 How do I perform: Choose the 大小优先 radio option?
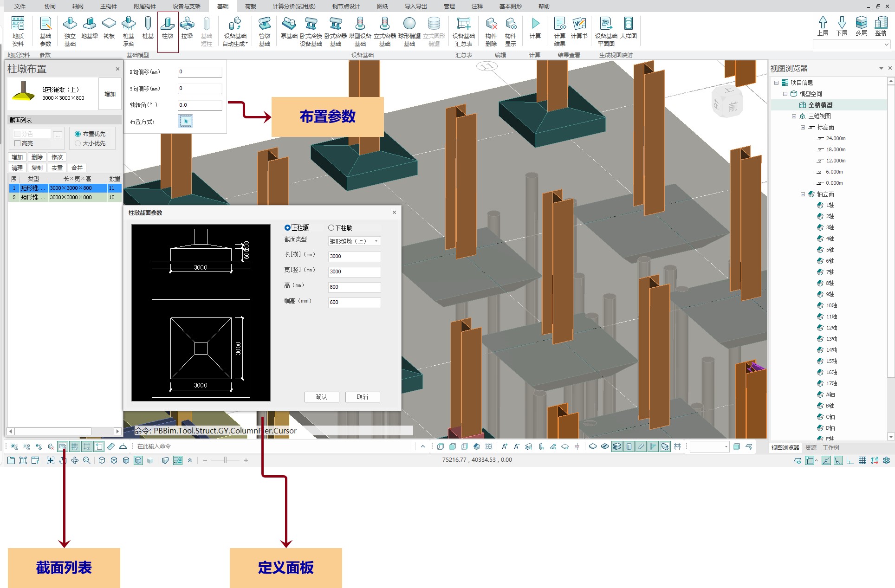[x=78, y=143]
